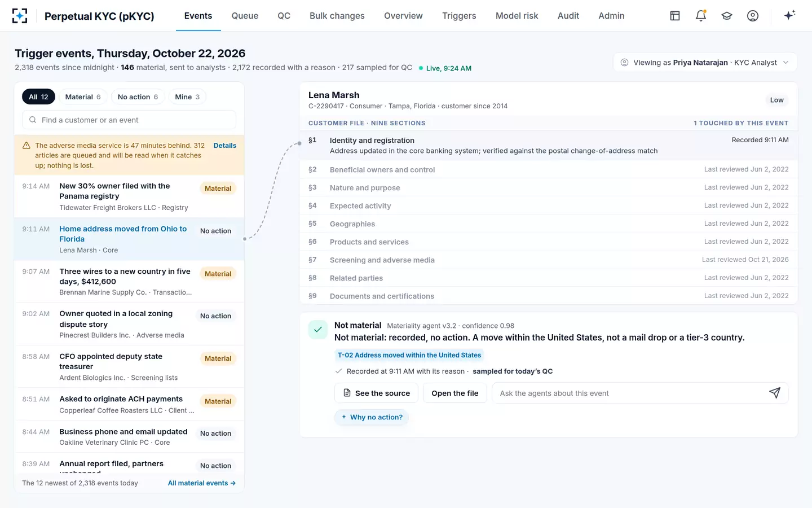The width and height of the screenshot is (812, 508).
Task: Open the layout panel icon in header
Action: pos(675,16)
